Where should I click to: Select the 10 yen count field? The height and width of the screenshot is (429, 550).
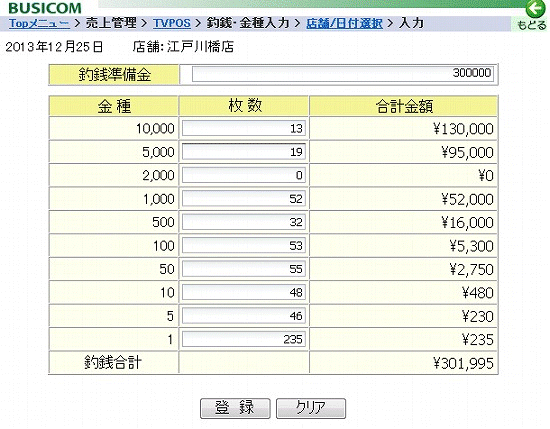point(244,292)
